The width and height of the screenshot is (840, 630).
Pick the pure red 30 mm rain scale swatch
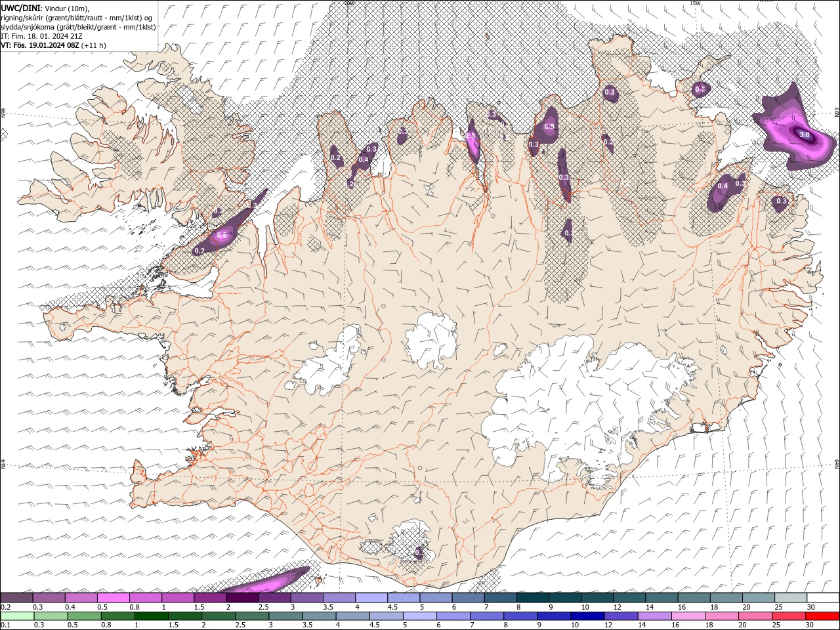point(822,616)
